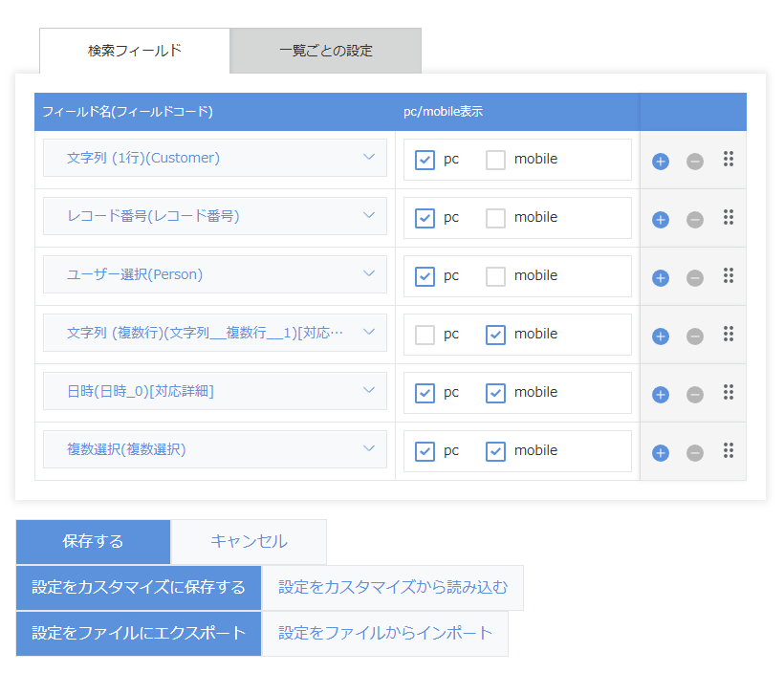Click 設定をファイルにエクスポート button

click(139, 634)
